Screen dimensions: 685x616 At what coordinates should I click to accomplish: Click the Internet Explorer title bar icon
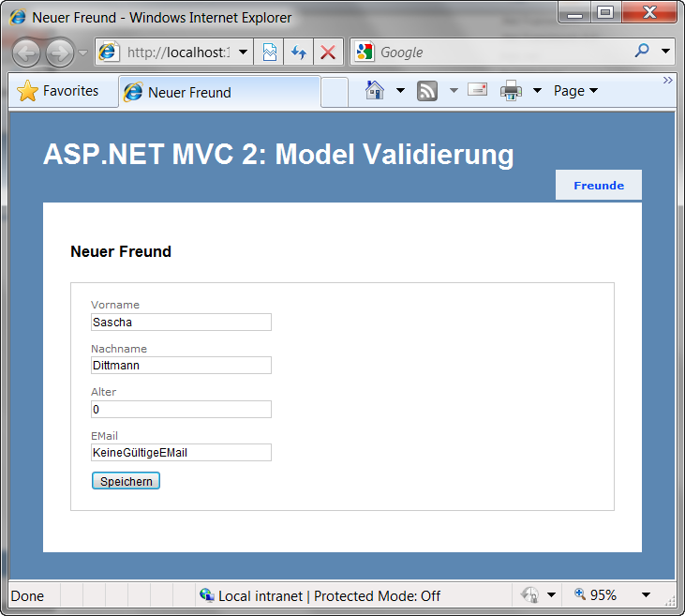click(x=18, y=18)
